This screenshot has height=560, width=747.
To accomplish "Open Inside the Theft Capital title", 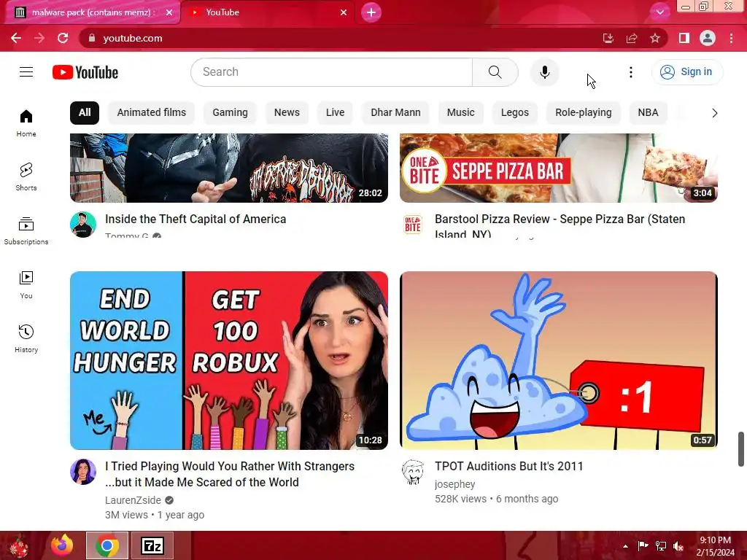I will point(196,219).
